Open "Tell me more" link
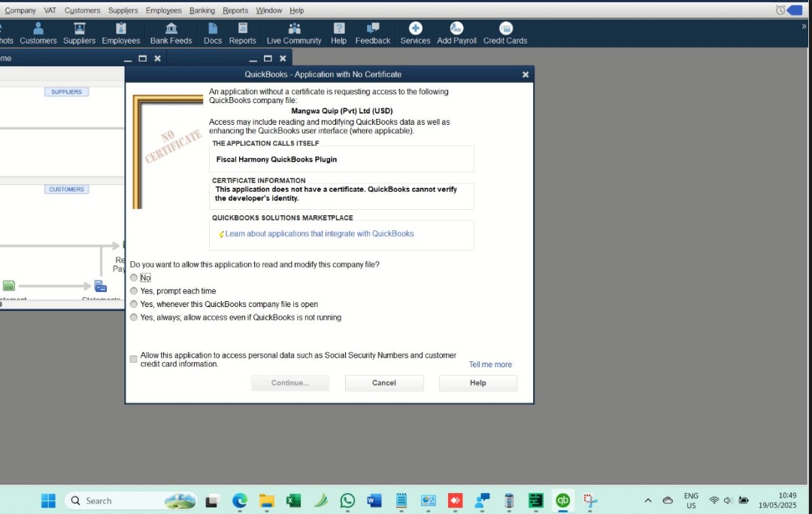The image size is (812, 514). point(490,365)
